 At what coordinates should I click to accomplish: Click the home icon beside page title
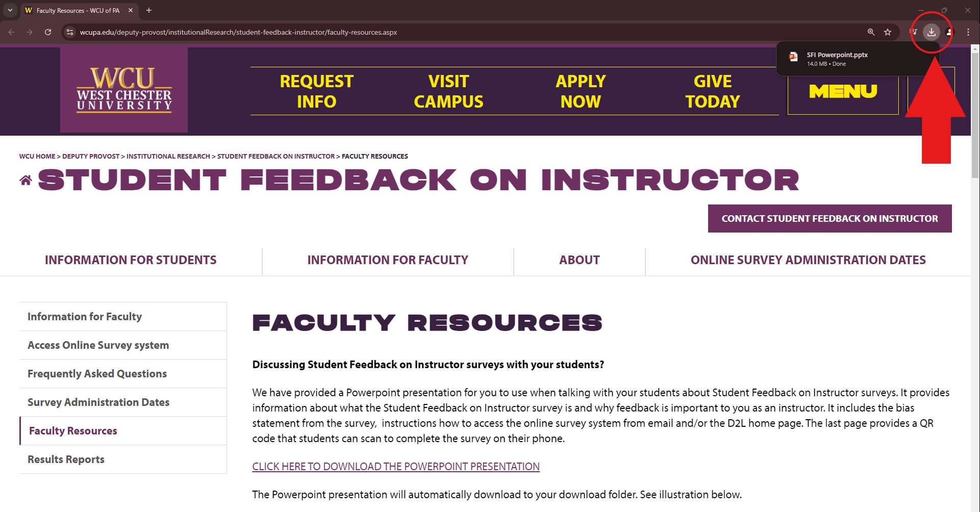tap(26, 180)
